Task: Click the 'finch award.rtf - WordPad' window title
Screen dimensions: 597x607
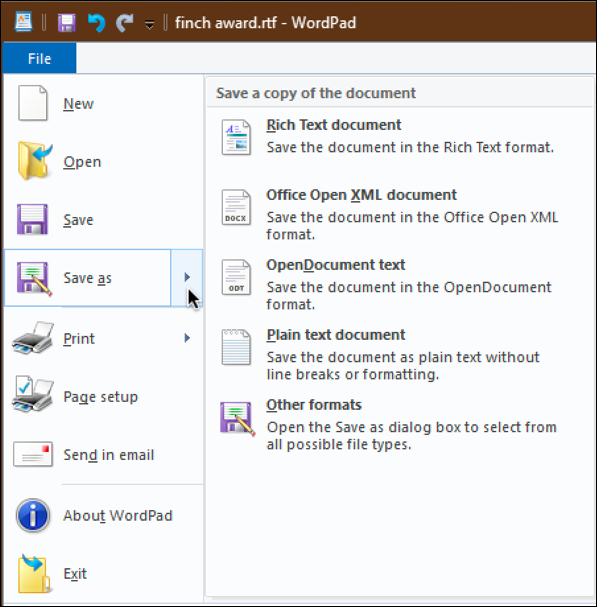Action: [266, 22]
